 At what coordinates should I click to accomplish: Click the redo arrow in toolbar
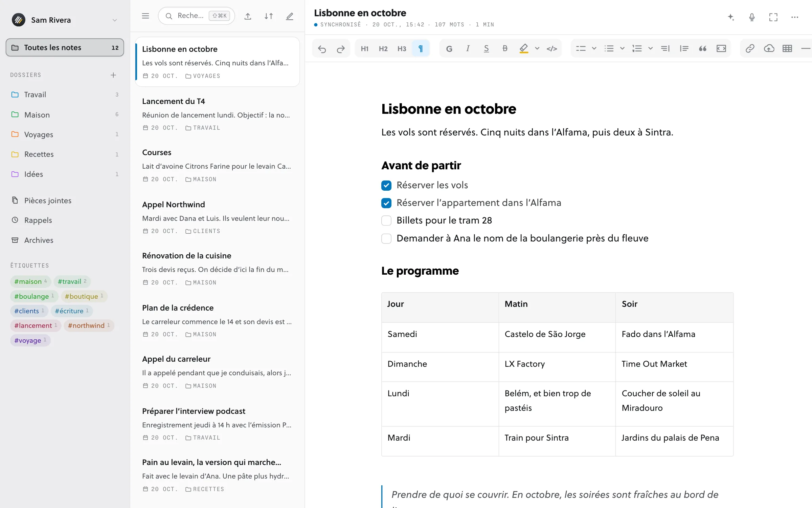pyautogui.click(x=341, y=49)
